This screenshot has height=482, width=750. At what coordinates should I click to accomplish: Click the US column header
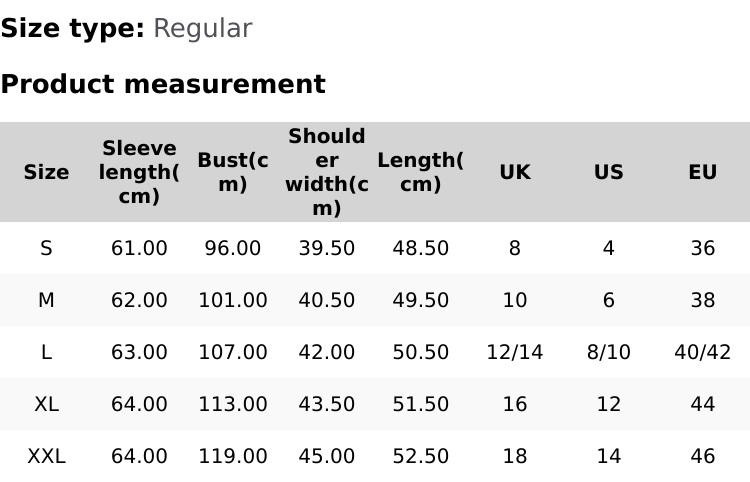tap(608, 172)
